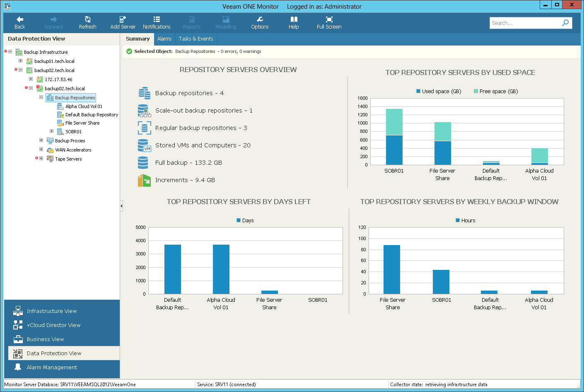The width and height of the screenshot is (584, 392).
Task: Open the Tasks & Events tab
Action: click(196, 39)
